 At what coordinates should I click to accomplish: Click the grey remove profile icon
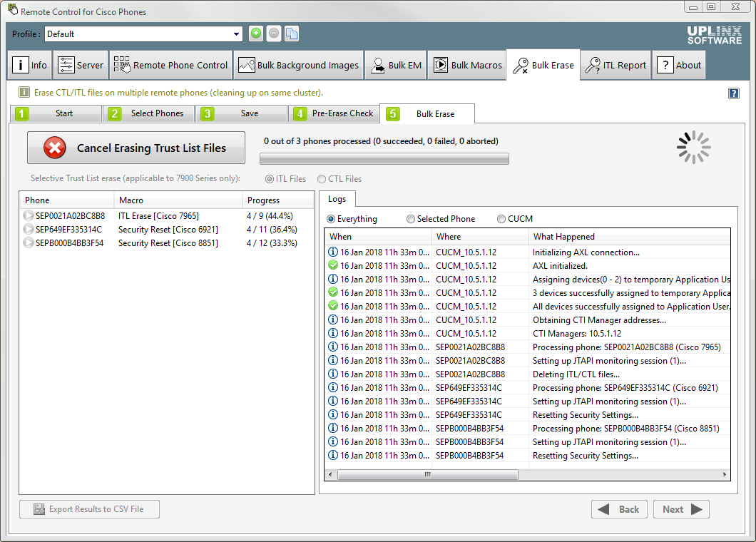pos(274,34)
